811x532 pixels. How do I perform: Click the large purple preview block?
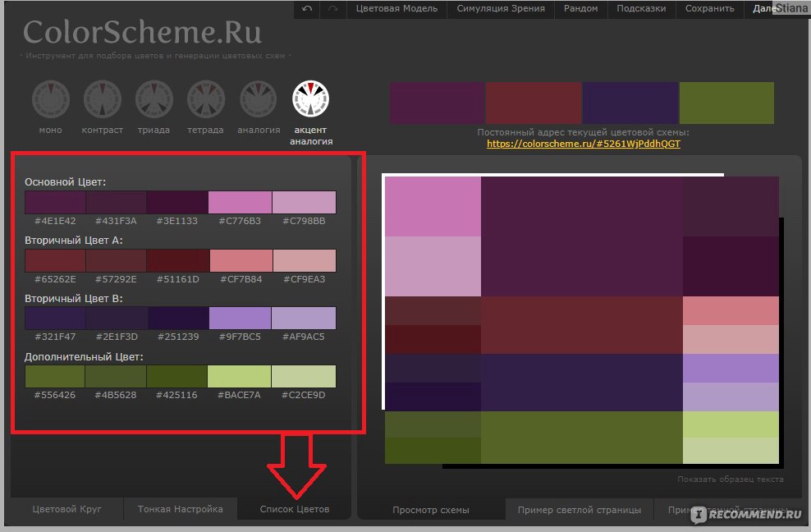click(x=582, y=236)
